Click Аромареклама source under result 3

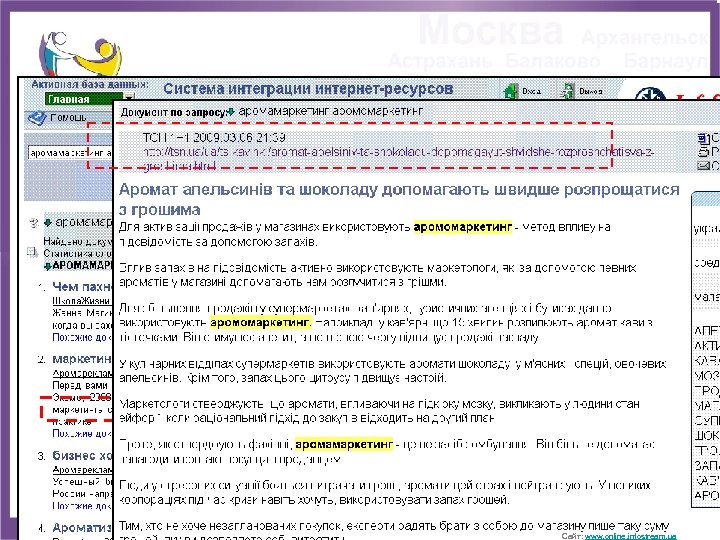[82, 469]
